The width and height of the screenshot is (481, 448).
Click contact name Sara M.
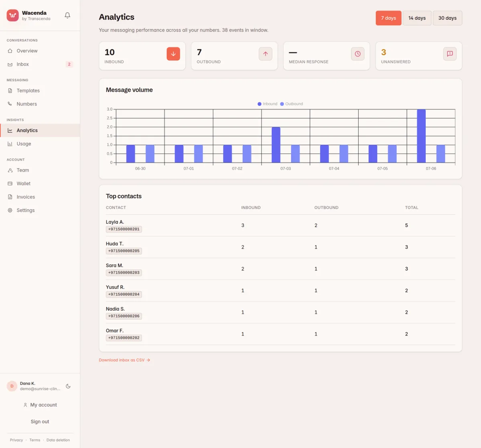[115, 266]
